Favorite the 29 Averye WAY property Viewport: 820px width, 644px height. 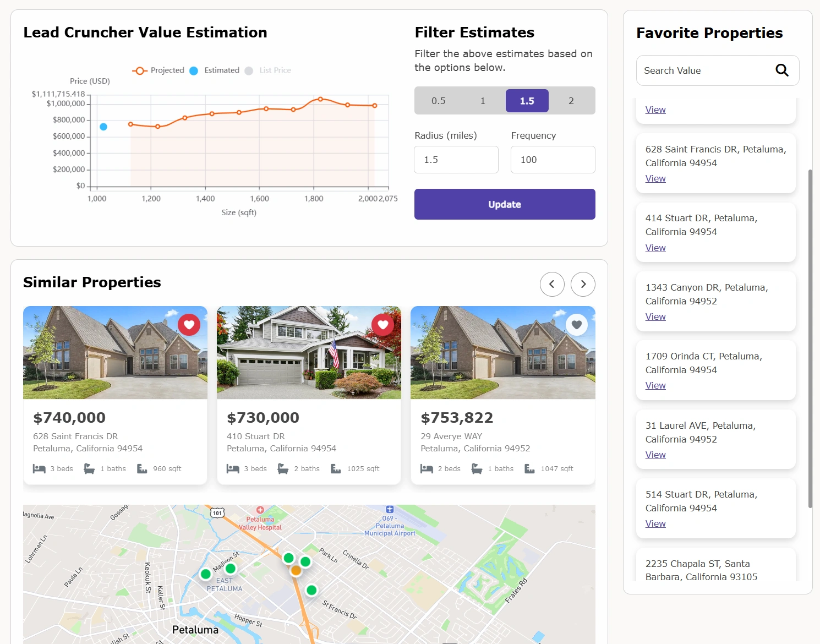(x=577, y=325)
